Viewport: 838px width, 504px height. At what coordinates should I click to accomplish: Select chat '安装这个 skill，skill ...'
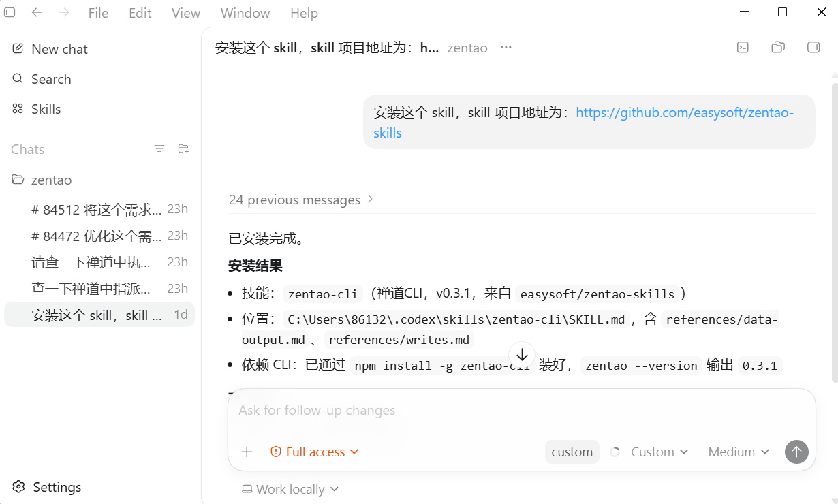pos(101,315)
